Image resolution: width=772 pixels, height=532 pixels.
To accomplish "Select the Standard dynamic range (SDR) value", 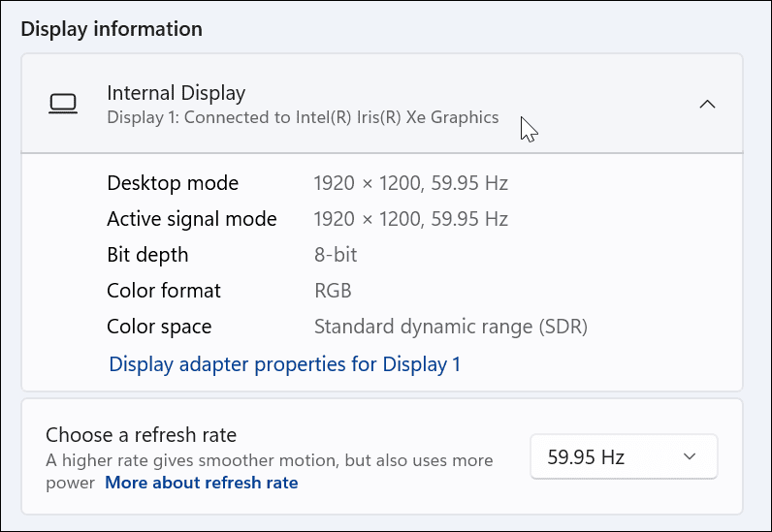I will point(450,327).
